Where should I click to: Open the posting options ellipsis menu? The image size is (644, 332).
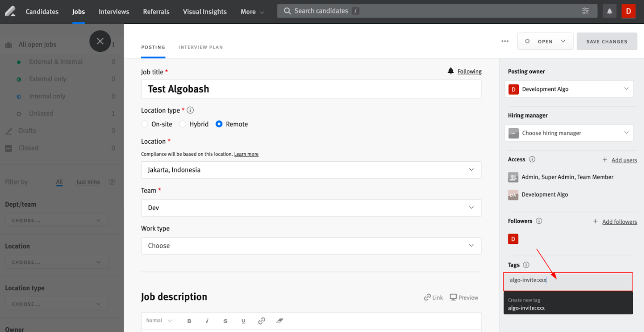505,41
